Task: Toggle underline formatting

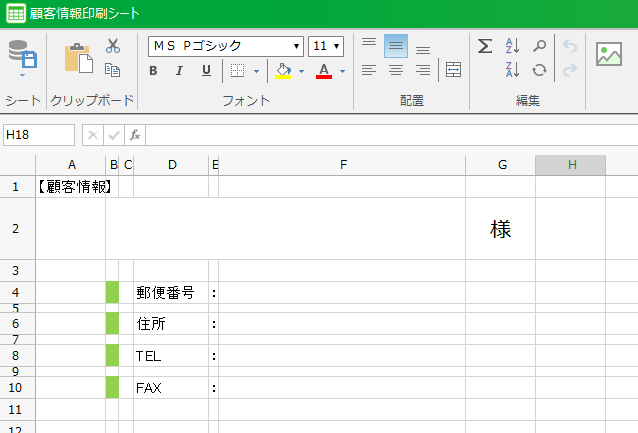Action: 206,70
